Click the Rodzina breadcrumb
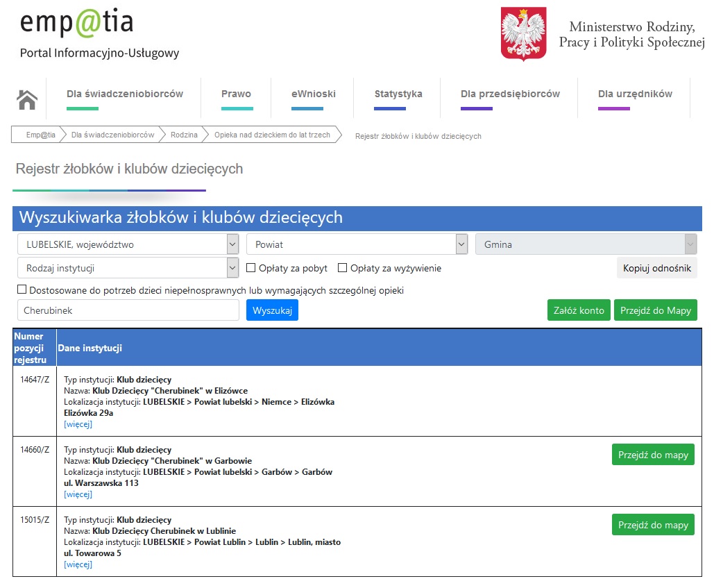The image size is (714, 588). click(184, 135)
